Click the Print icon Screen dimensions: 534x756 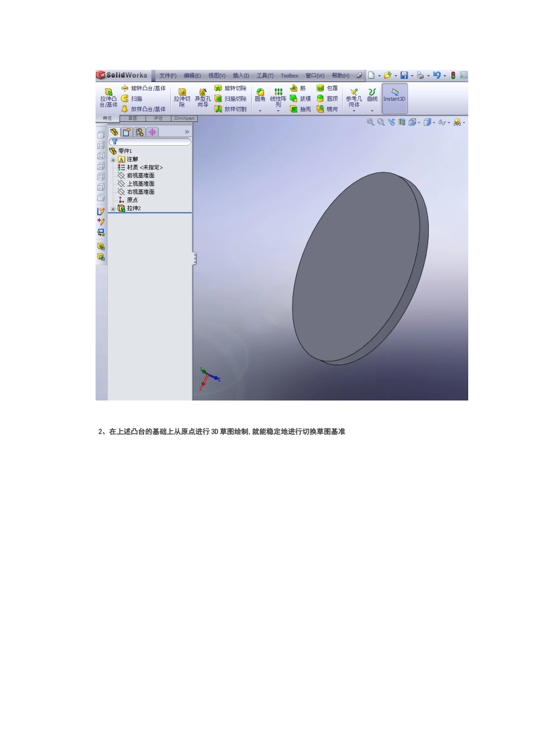click(x=420, y=75)
